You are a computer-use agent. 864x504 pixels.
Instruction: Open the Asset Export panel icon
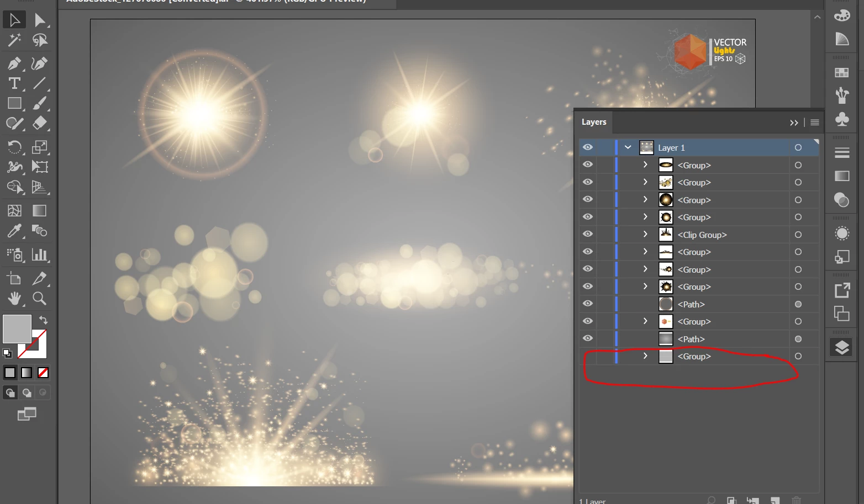point(842,290)
